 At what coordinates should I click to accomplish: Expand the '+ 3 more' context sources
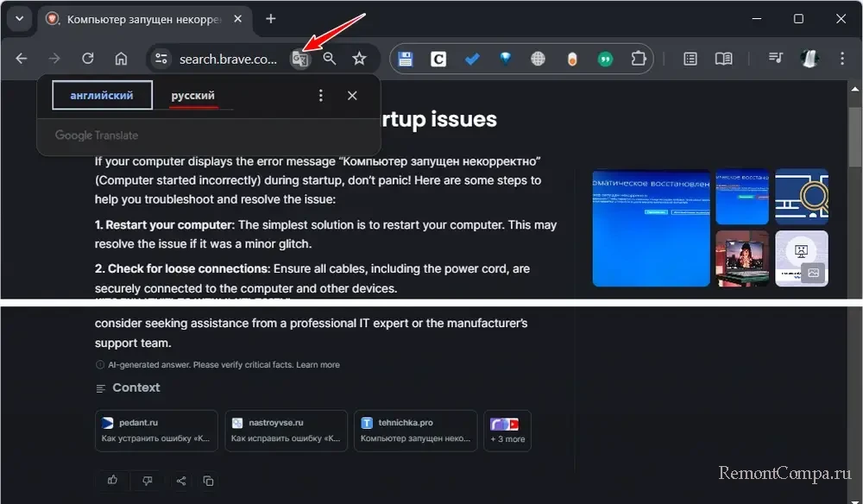click(507, 431)
